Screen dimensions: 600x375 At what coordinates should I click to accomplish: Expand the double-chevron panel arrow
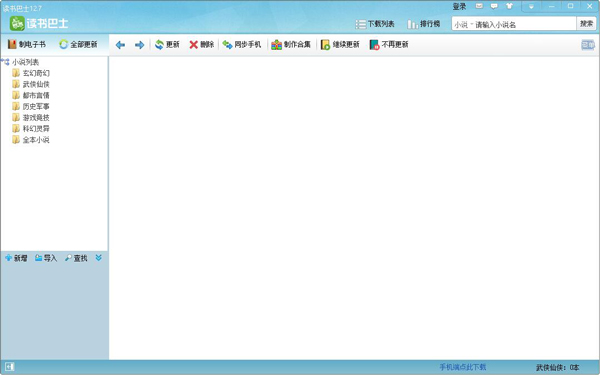98,258
